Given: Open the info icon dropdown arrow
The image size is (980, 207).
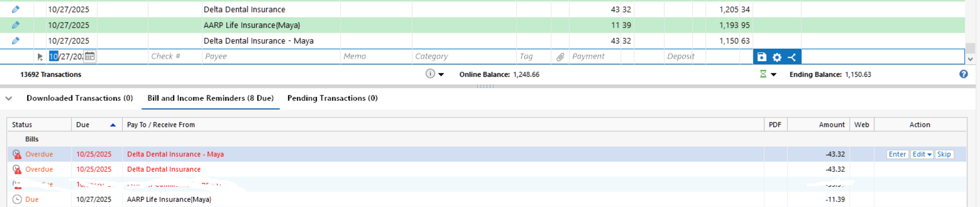Looking at the screenshot, I should click(x=441, y=75).
